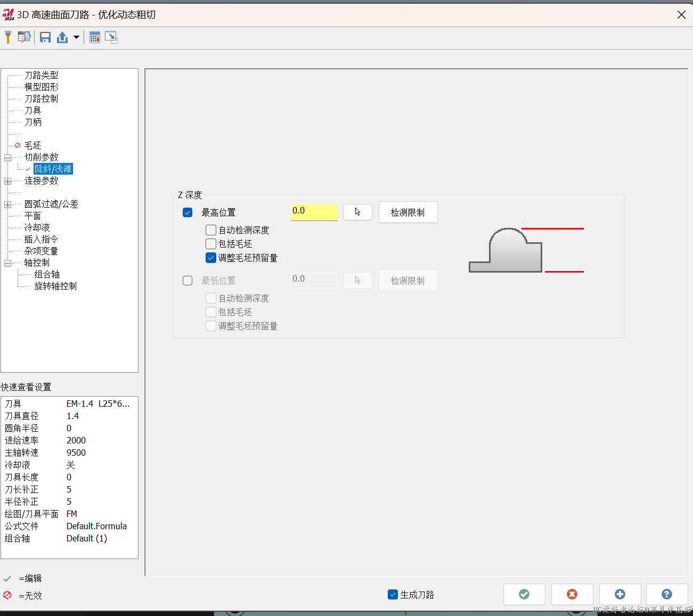
Task: Click the blue plus apply button
Action: click(x=620, y=594)
